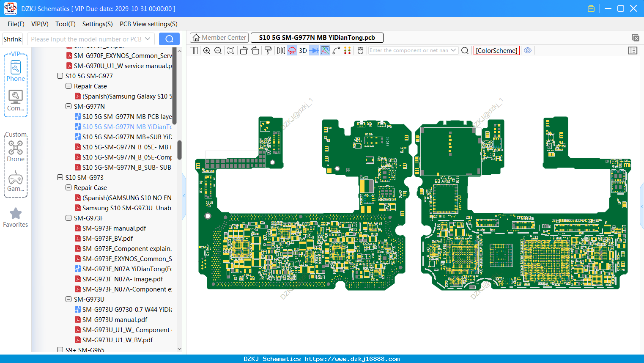Viewport: 644px width, 363px height.
Task: Select the Phone category icon
Action: tap(16, 71)
